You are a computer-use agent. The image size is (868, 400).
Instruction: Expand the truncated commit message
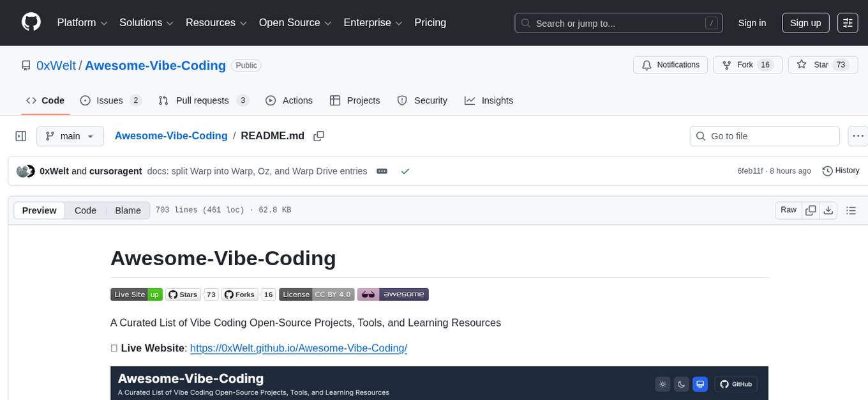click(382, 171)
